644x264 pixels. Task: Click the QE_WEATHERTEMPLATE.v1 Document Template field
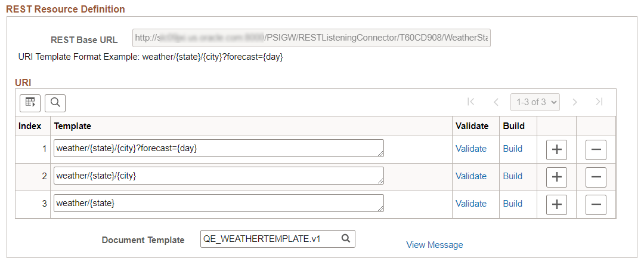pyautogui.click(x=278, y=238)
